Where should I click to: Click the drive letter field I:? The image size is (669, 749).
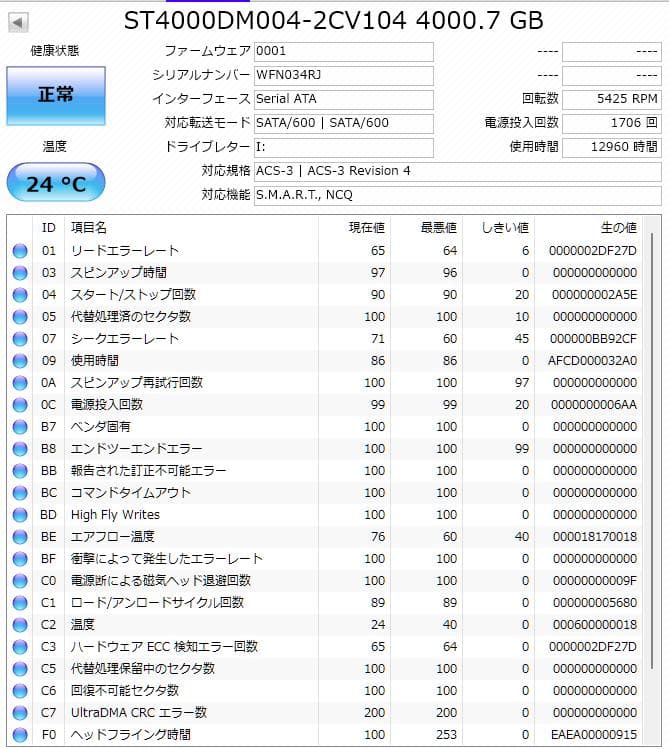tap(344, 147)
